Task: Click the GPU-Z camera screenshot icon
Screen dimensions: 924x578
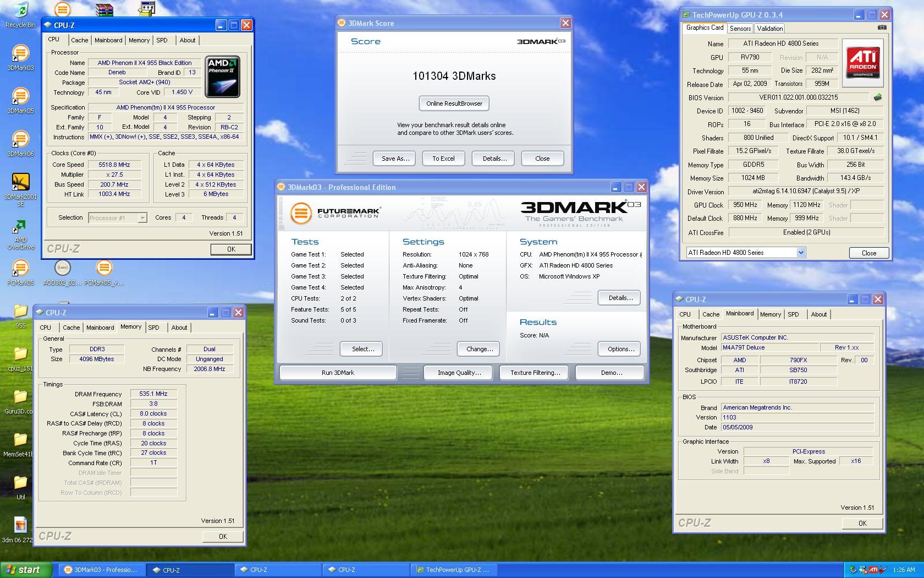Action: (882, 27)
